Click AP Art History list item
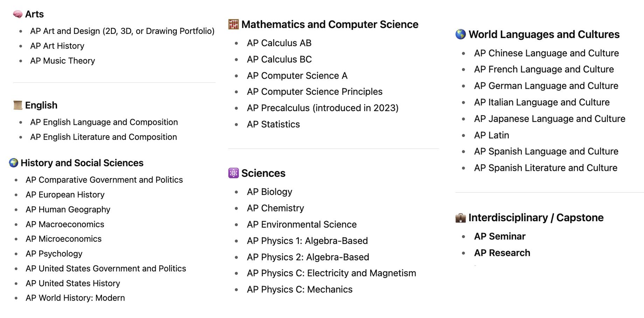The width and height of the screenshot is (644, 318). click(x=57, y=46)
